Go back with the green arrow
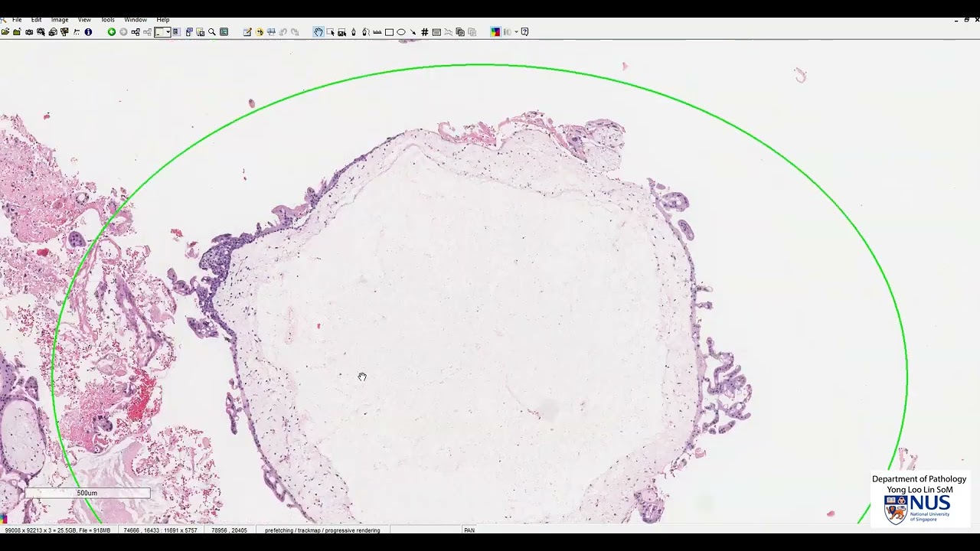980x551 pixels. pos(112,32)
